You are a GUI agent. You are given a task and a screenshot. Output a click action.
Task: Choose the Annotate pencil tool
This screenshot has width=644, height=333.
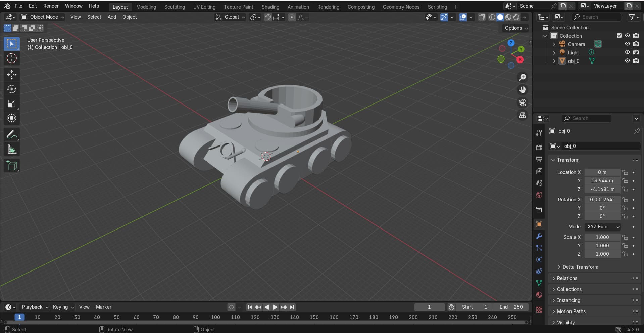point(12,135)
